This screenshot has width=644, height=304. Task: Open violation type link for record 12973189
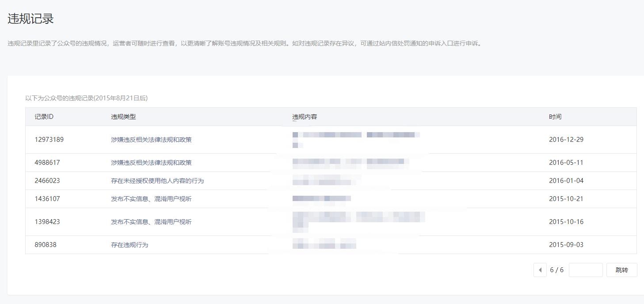pyautogui.click(x=151, y=140)
